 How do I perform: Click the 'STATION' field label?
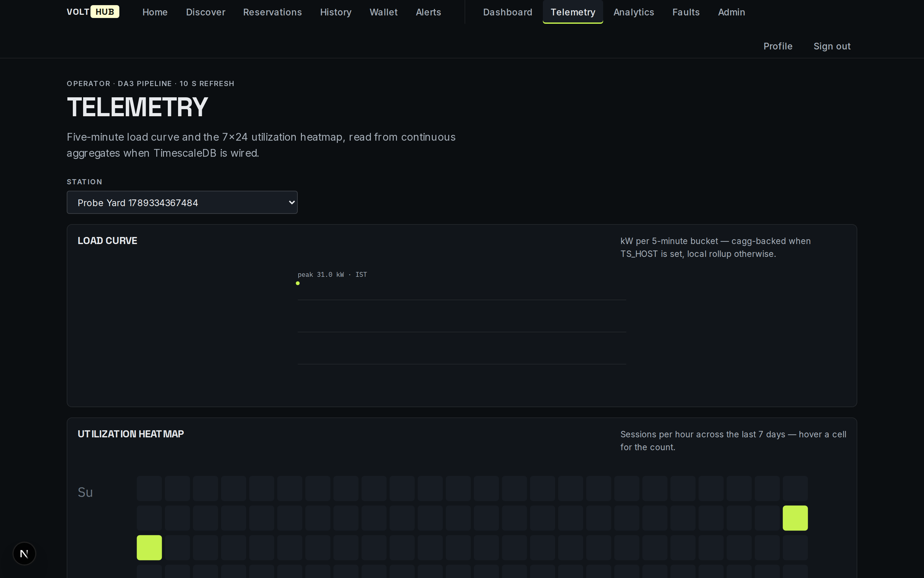tap(84, 181)
